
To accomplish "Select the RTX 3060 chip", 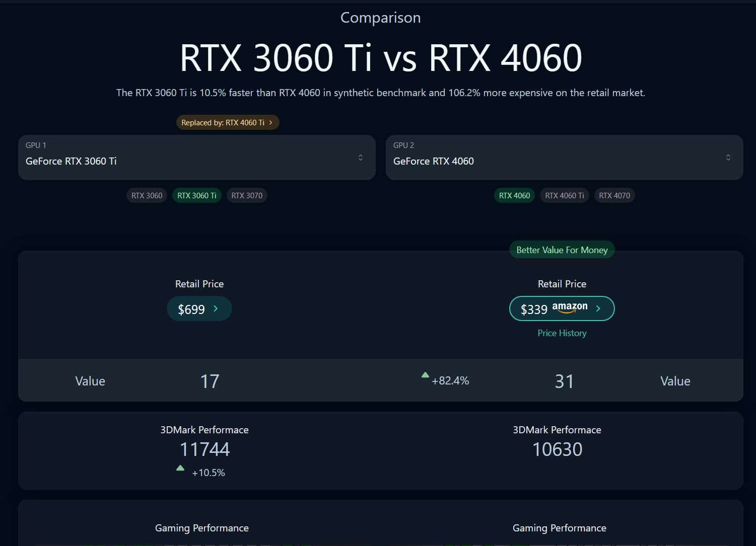I will click(x=147, y=196).
